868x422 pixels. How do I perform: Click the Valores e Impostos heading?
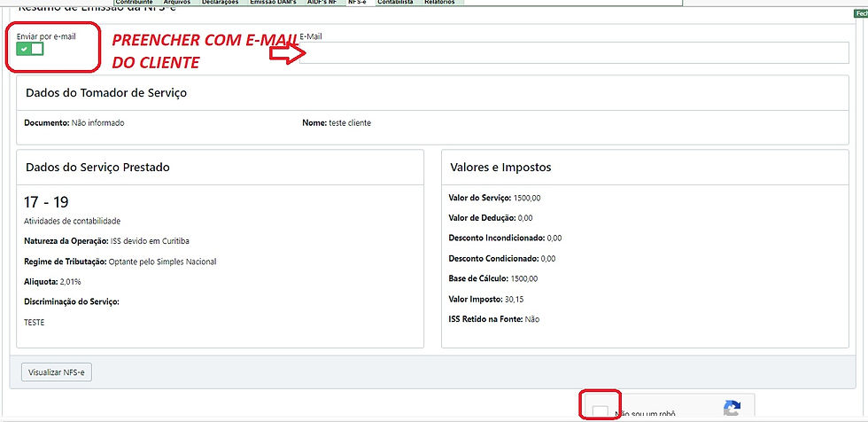point(501,168)
